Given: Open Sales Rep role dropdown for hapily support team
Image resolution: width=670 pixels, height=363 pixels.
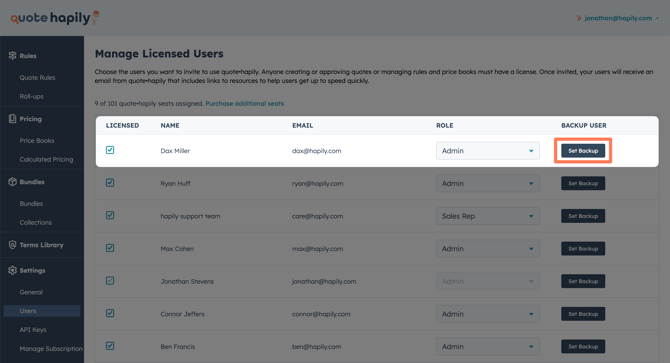Looking at the screenshot, I should 488,216.
